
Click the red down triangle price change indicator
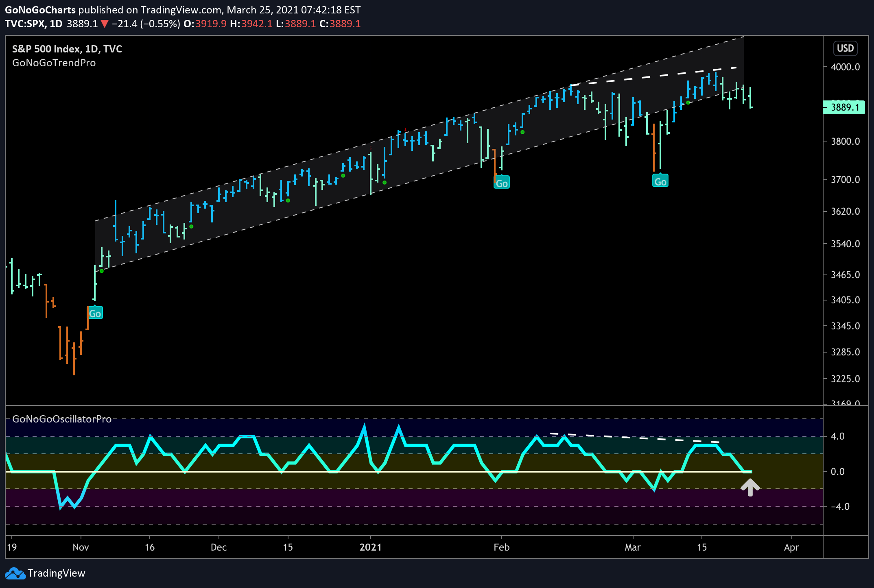click(105, 24)
